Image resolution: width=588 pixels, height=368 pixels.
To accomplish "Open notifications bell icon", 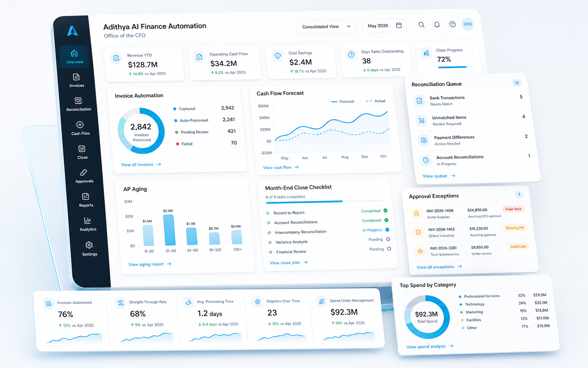I will click(437, 24).
